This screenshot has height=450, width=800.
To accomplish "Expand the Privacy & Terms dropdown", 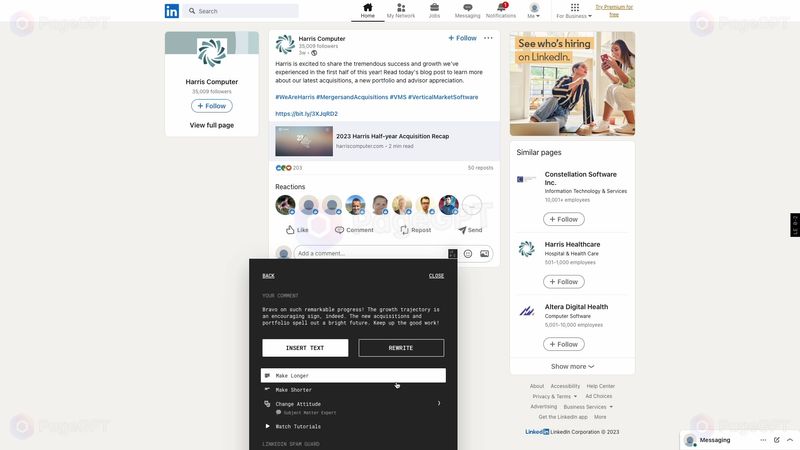I will tap(555, 396).
